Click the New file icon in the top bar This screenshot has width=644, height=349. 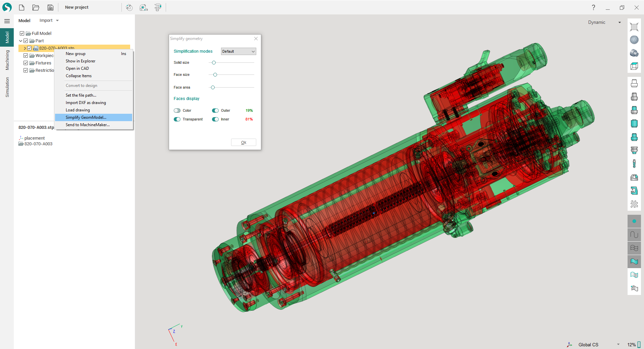[x=22, y=7]
